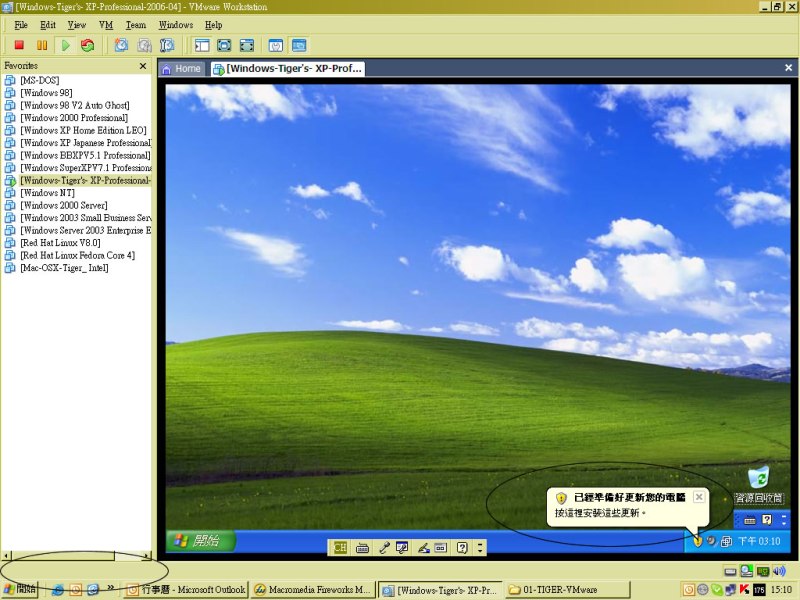
Task: Click the red Power Off toolbar button
Action: pyautogui.click(x=19, y=45)
